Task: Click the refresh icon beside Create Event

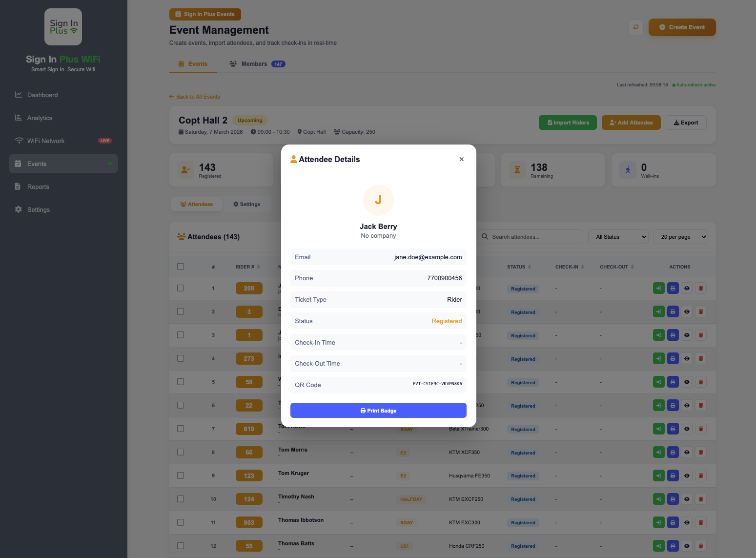Action: click(635, 27)
